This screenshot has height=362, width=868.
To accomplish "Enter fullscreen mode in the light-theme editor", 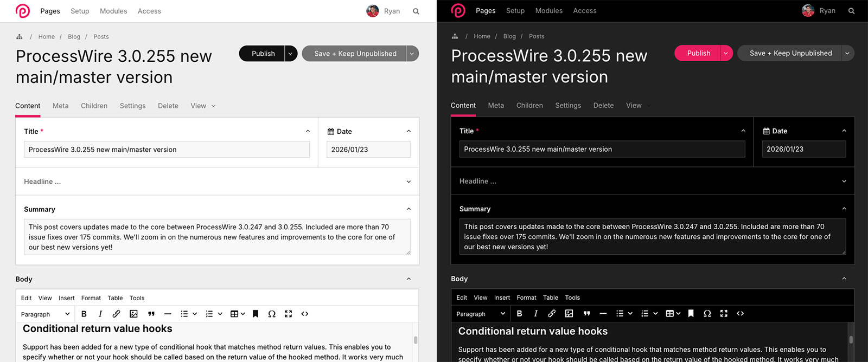I will [288, 314].
